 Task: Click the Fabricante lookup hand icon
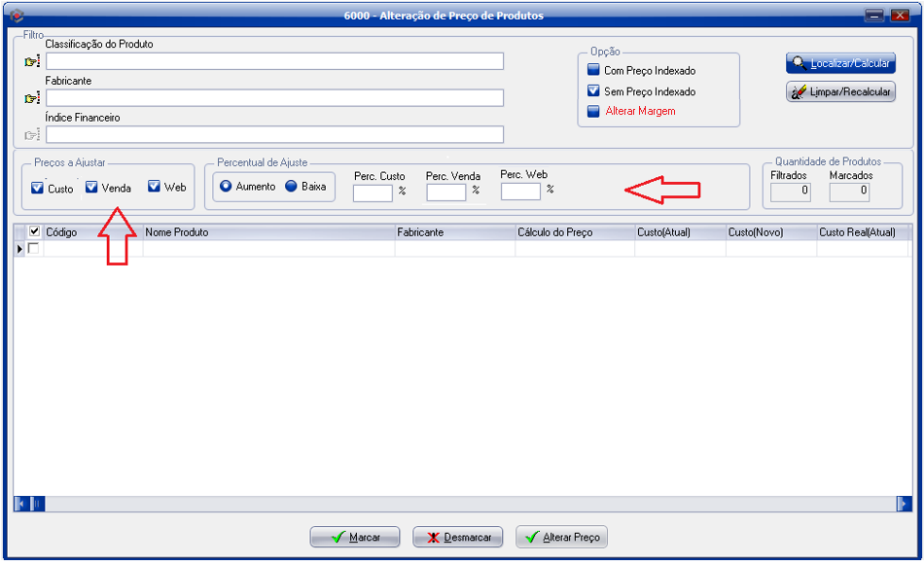[x=33, y=98]
